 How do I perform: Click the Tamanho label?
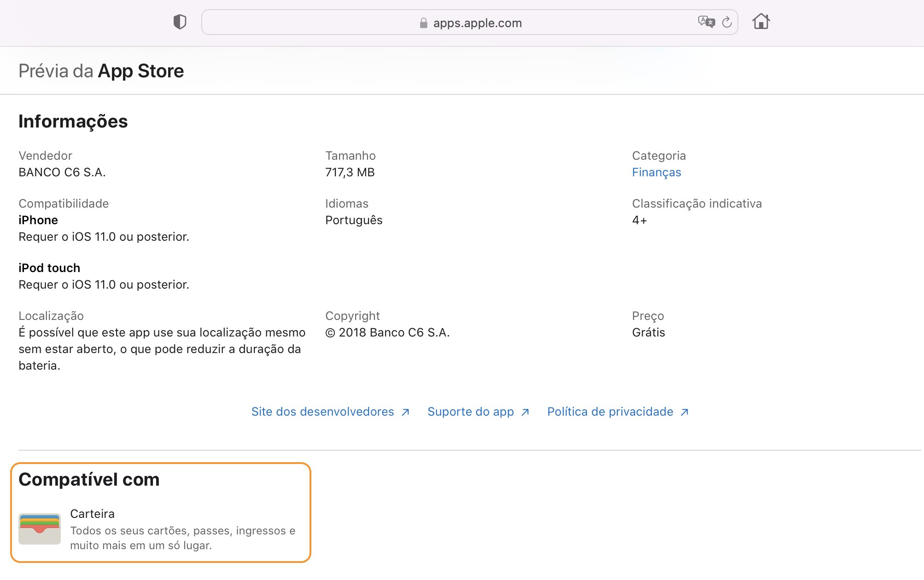coord(351,156)
